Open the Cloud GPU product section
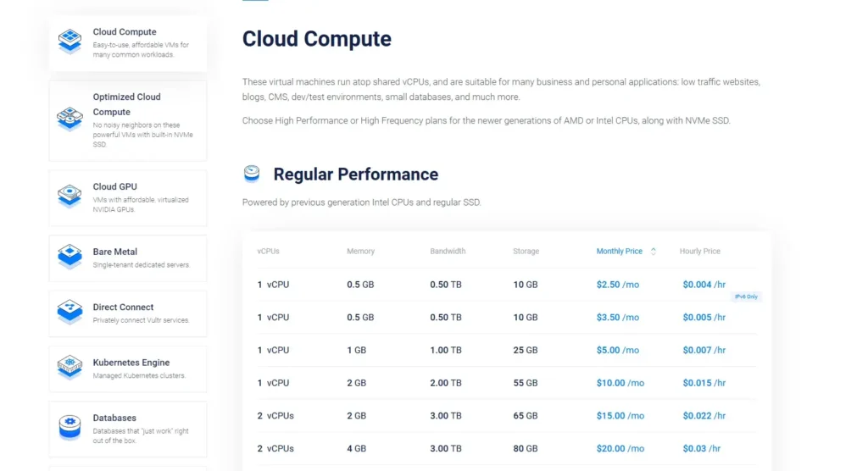868x471 pixels. pyautogui.click(x=128, y=198)
